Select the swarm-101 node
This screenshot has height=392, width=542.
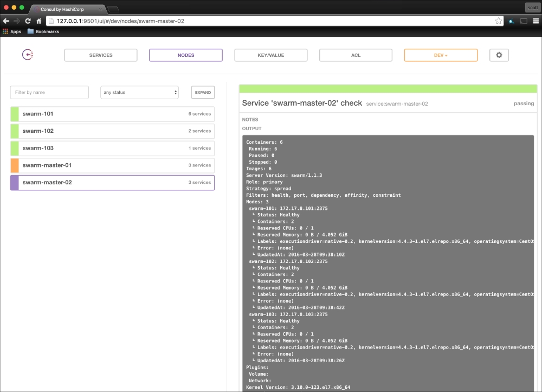click(112, 114)
